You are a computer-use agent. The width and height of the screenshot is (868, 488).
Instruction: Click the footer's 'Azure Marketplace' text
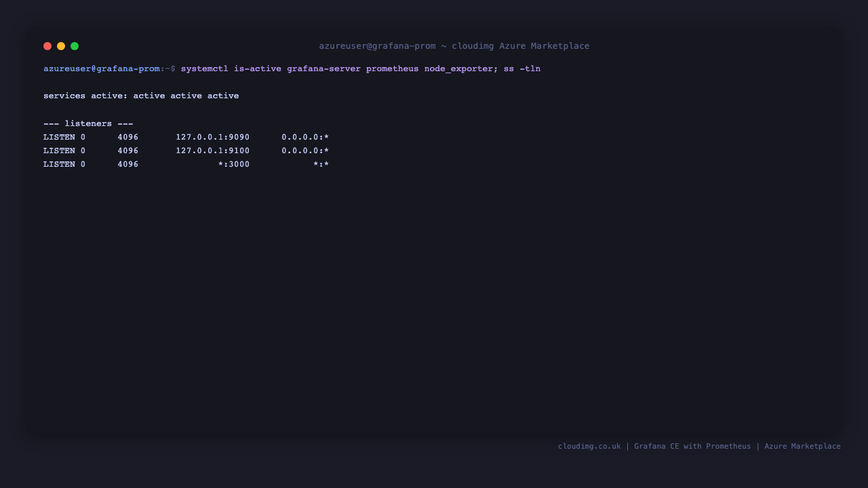click(x=802, y=446)
